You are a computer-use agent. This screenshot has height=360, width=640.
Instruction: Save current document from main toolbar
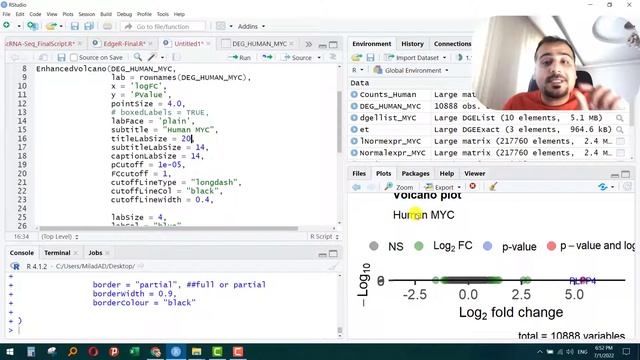[x=75, y=26]
